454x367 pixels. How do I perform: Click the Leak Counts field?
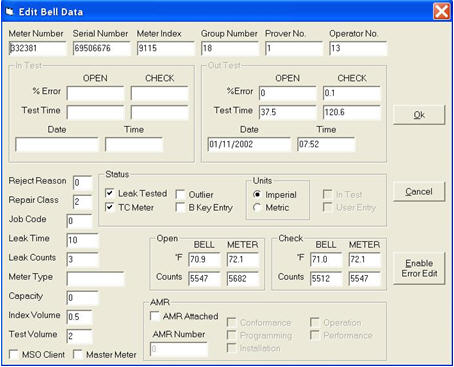coord(83,260)
